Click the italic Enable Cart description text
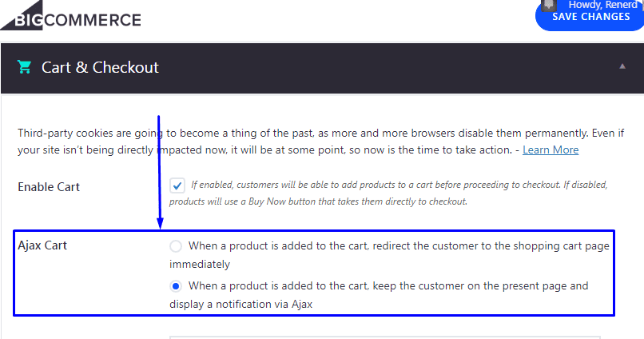644x339 pixels. [388, 193]
